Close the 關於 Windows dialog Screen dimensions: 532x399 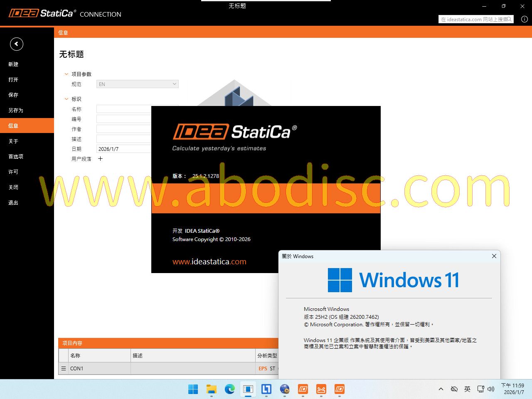click(x=494, y=256)
